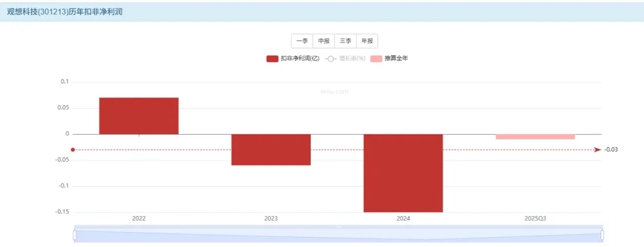
Task: Toggle the 增长率(%) legend series
Action: 345,59
